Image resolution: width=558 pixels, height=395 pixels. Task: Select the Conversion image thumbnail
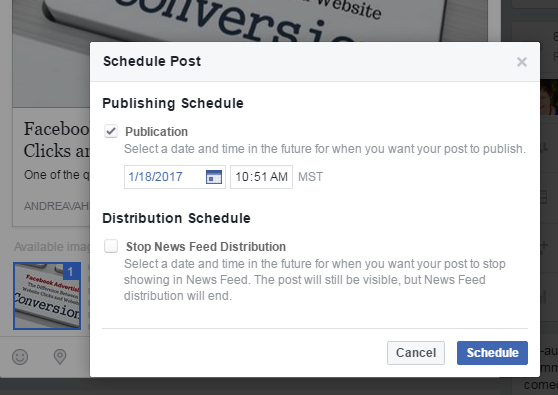[x=47, y=296]
